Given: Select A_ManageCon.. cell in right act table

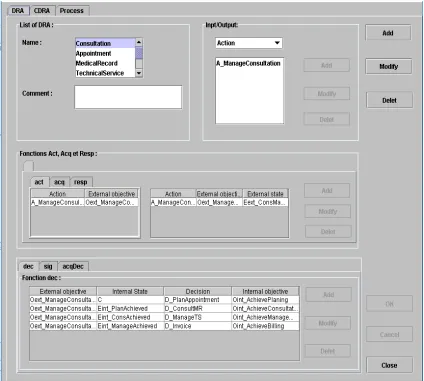Looking at the screenshot, I should point(173,202).
